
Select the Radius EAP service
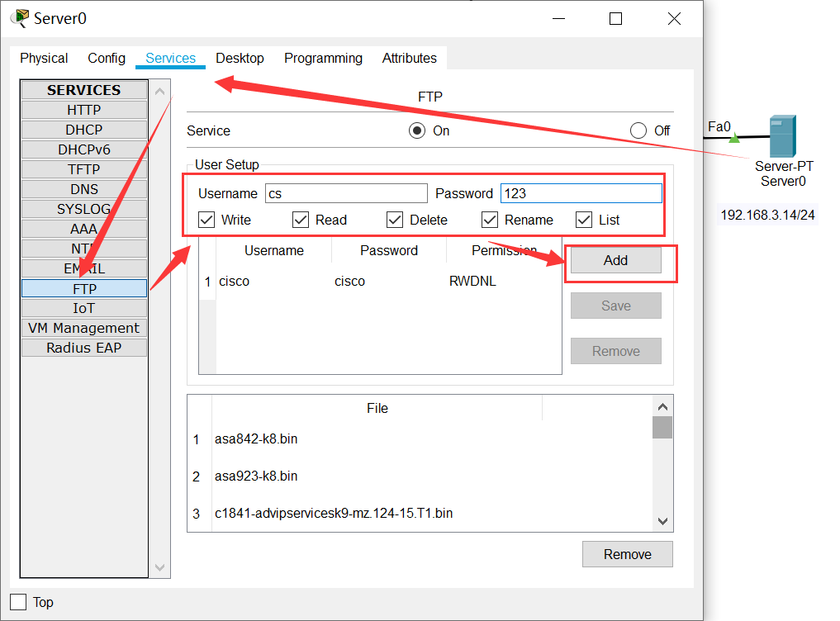coord(84,348)
